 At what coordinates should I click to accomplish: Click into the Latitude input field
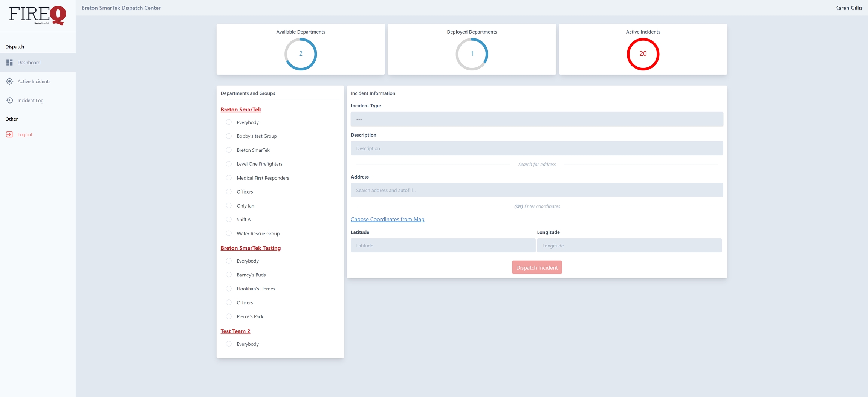[x=443, y=246]
